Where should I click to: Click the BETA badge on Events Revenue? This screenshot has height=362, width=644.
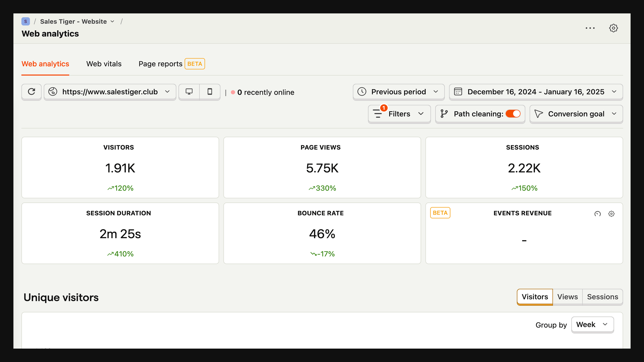pos(440,213)
